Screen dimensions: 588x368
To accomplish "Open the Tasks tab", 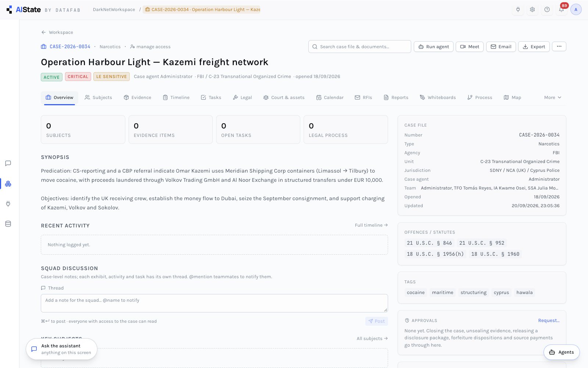I will pos(211,98).
